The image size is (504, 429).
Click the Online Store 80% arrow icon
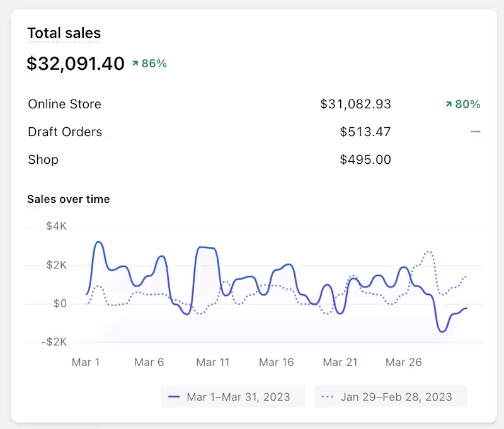pos(449,105)
